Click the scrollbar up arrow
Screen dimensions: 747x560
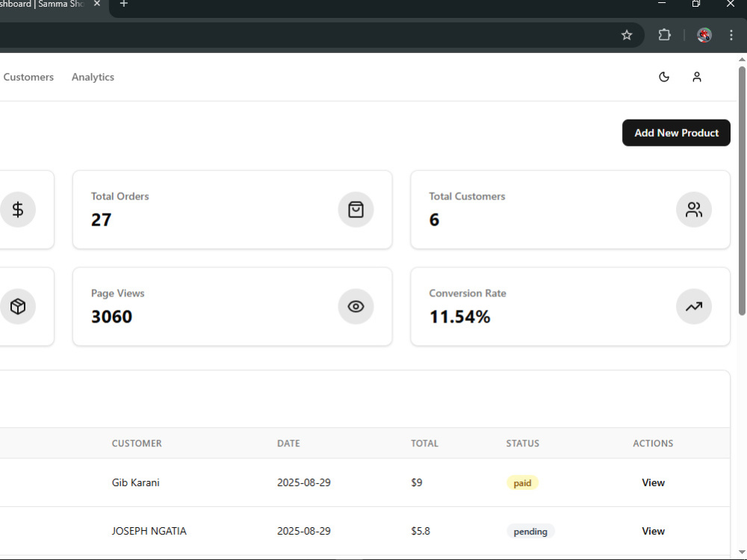tap(742, 60)
